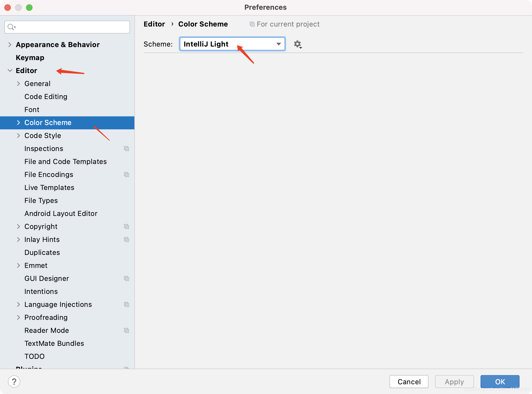Viewport: 532px width, 394px height.
Task: Expand the Inlay Hints node
Action: point(18,239)
